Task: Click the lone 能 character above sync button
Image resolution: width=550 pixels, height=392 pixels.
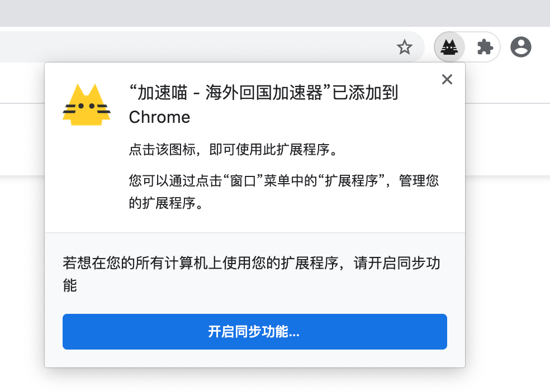Action: point(70,286)
